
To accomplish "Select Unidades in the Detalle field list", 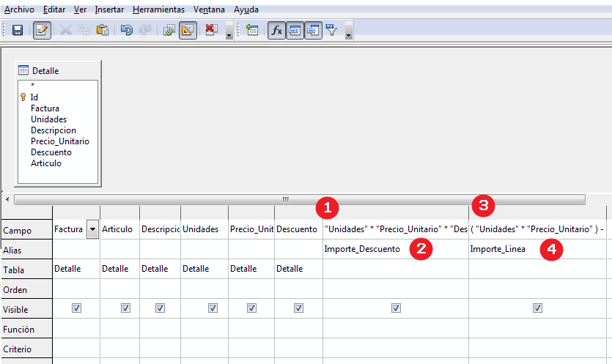I will [x=48, y=119].
